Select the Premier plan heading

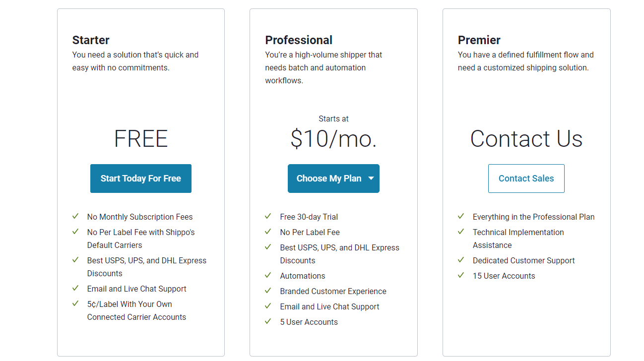coord(479,40)
